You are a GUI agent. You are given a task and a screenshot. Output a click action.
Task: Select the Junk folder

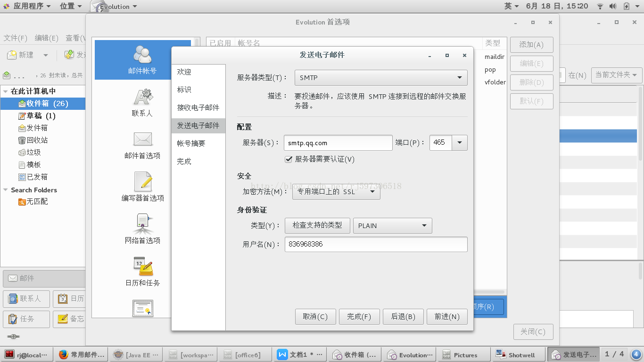[x=29, y=152]
